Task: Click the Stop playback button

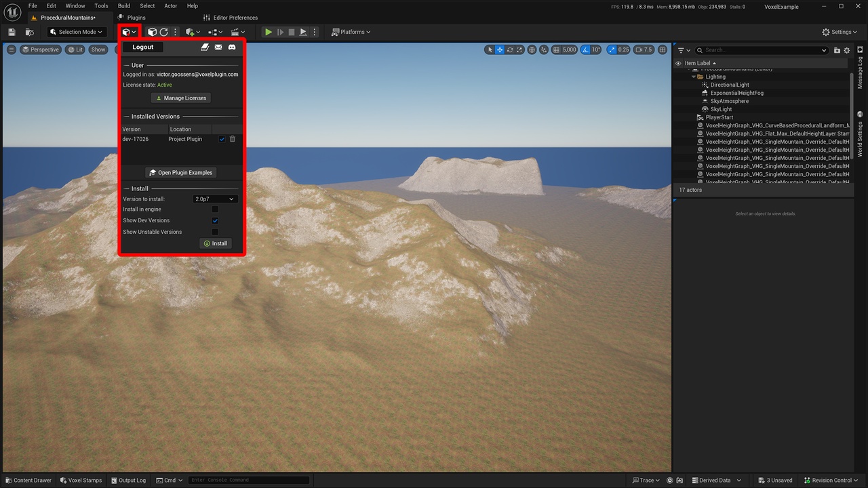Action: (x=292, y=32)
